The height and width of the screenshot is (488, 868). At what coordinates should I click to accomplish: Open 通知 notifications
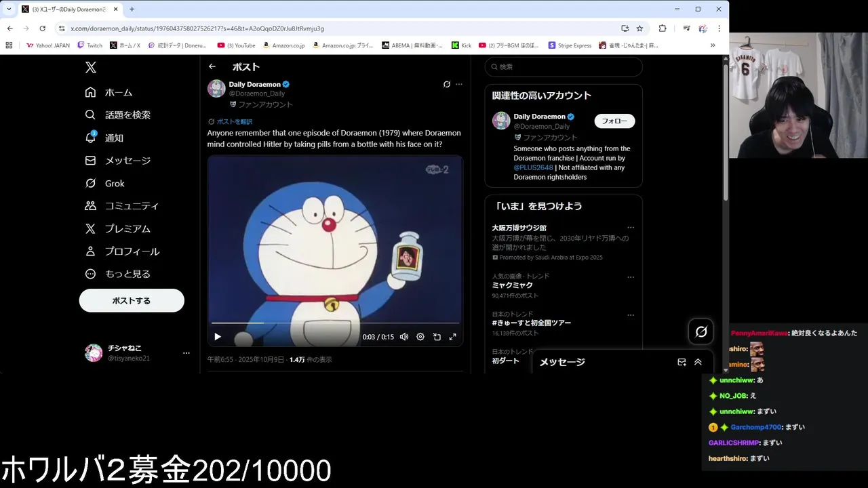click(x=104, y=138)
